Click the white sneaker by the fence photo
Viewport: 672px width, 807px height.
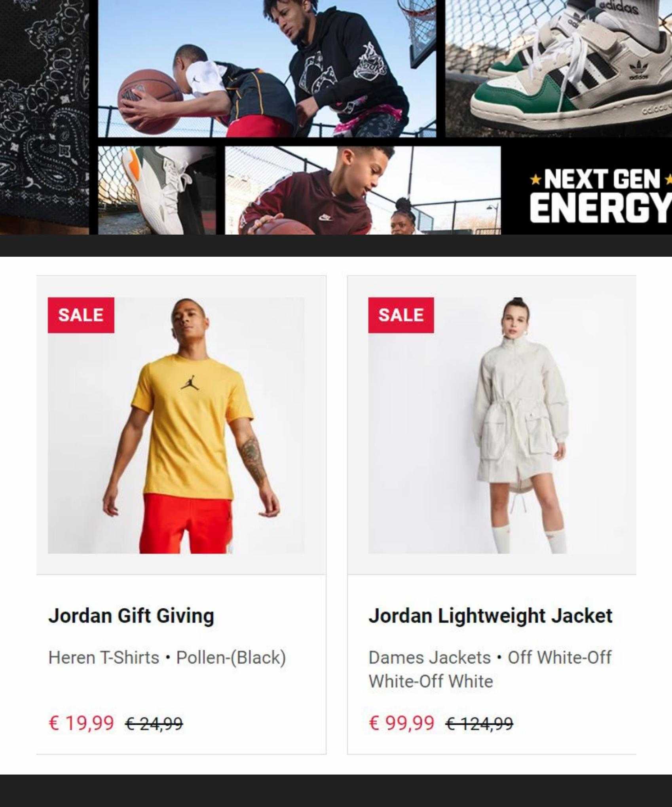[x=157, y=190]
